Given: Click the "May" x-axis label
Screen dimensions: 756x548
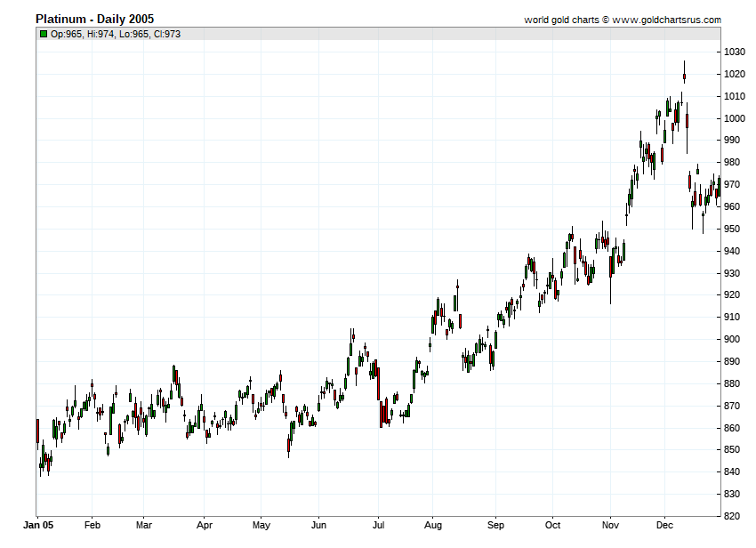Looking at the screenshot, I should [x=261, y=526].
